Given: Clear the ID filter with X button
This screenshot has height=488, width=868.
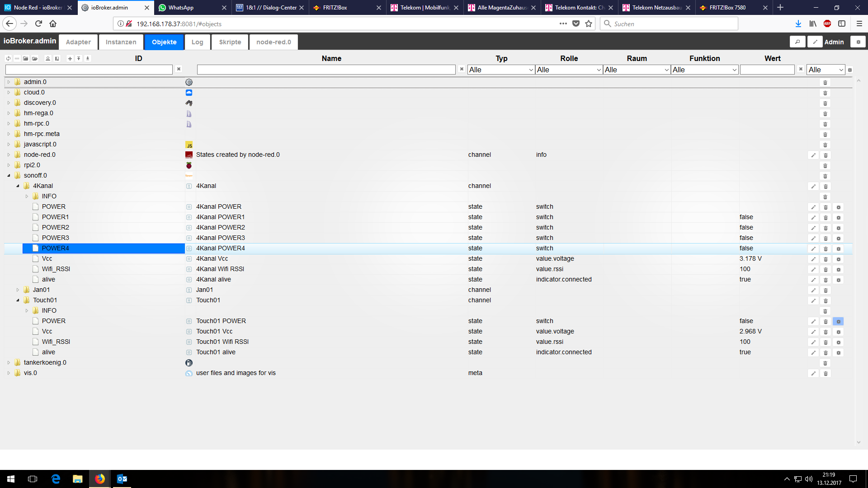Looking at the screenshot, I should click(179, 69).
